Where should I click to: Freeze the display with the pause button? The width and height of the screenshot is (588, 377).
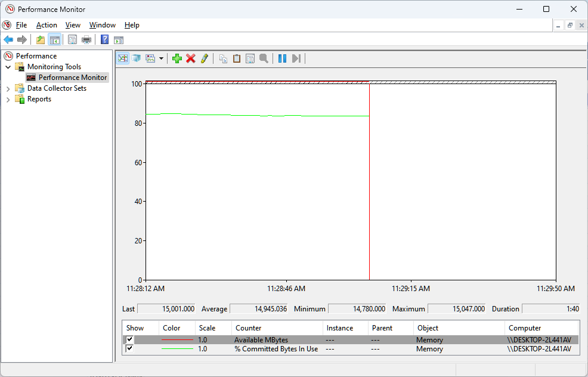(282, 58)
